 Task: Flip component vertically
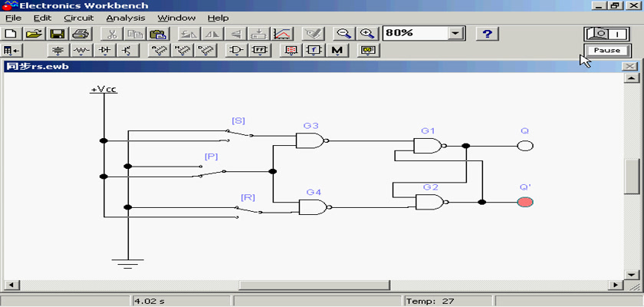pos(235,34)
